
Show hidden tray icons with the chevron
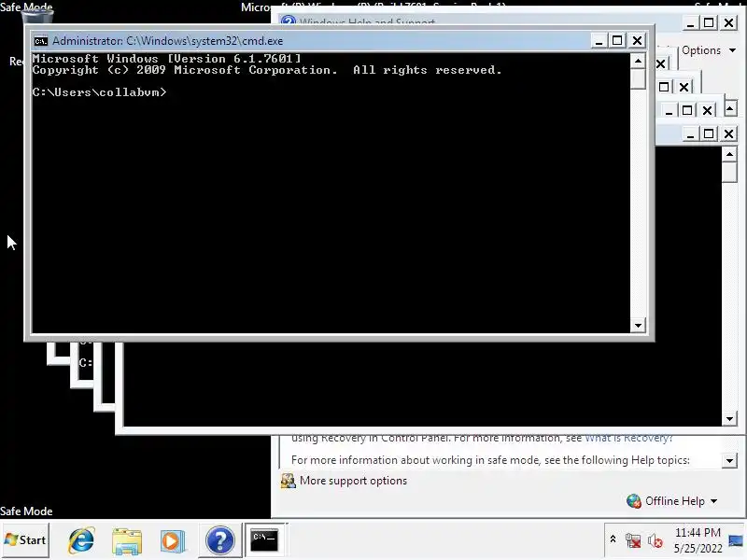point(613,539)
